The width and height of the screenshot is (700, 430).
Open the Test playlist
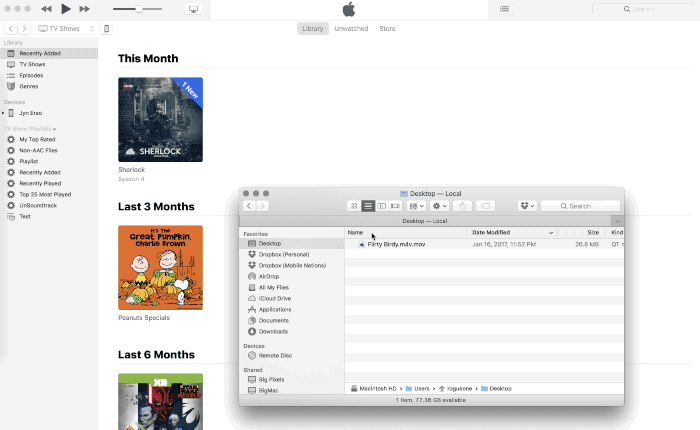click(x=49, y=217)
